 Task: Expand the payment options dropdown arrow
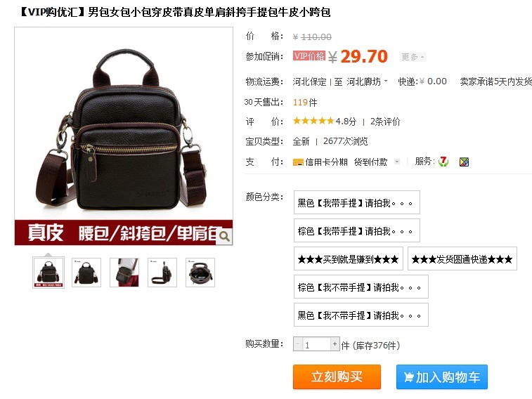pyautogui.click(x=396, y=162)
